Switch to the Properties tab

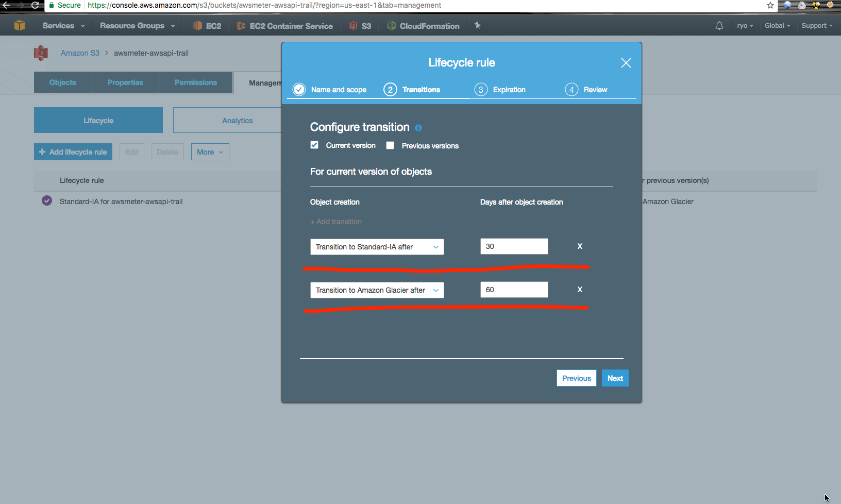125,82
